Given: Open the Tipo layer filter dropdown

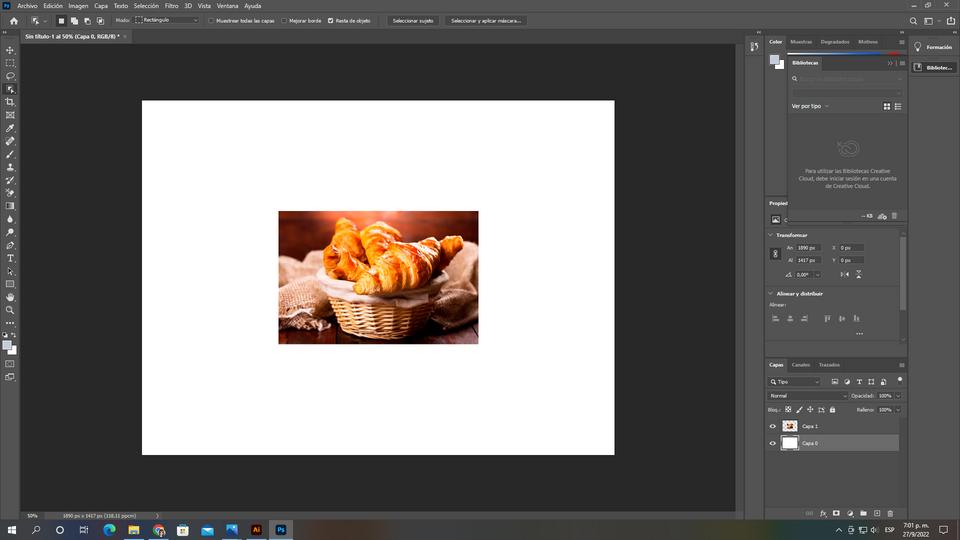Looking at the screenshot, I should point(795,382).
